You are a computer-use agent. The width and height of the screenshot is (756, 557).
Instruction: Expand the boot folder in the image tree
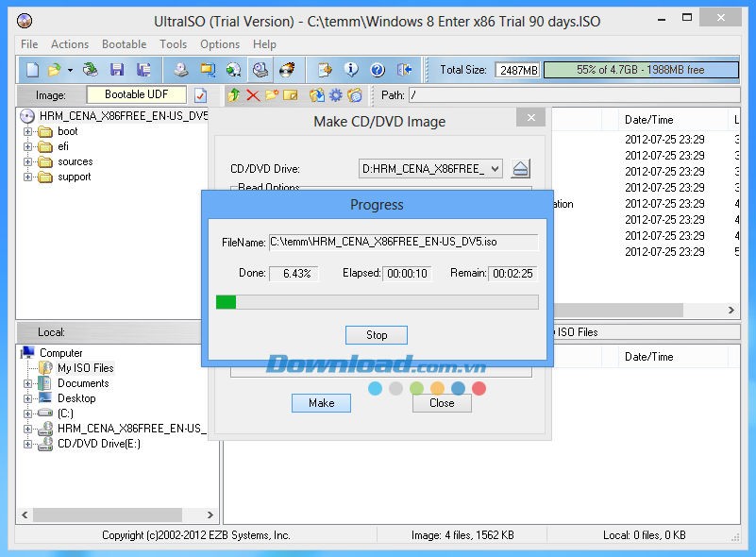click(28, 132)
